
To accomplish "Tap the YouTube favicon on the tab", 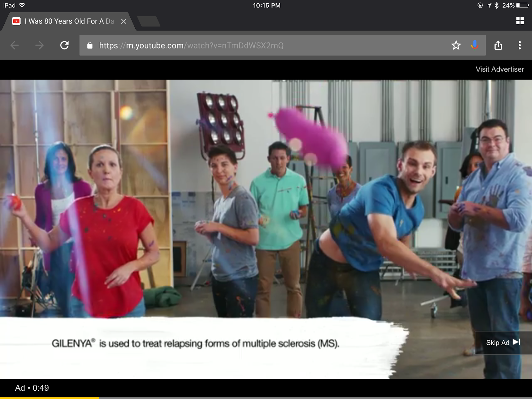I will (x=16, y=21).
